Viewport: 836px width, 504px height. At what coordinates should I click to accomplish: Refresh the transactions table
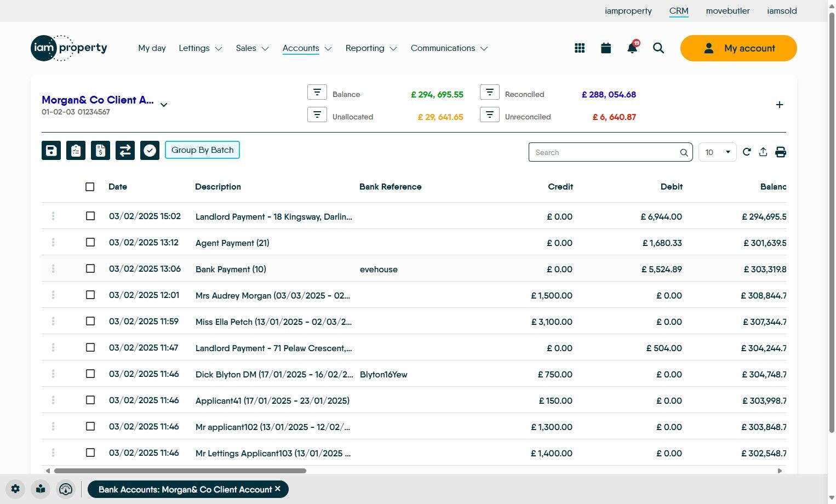point(747,152)
